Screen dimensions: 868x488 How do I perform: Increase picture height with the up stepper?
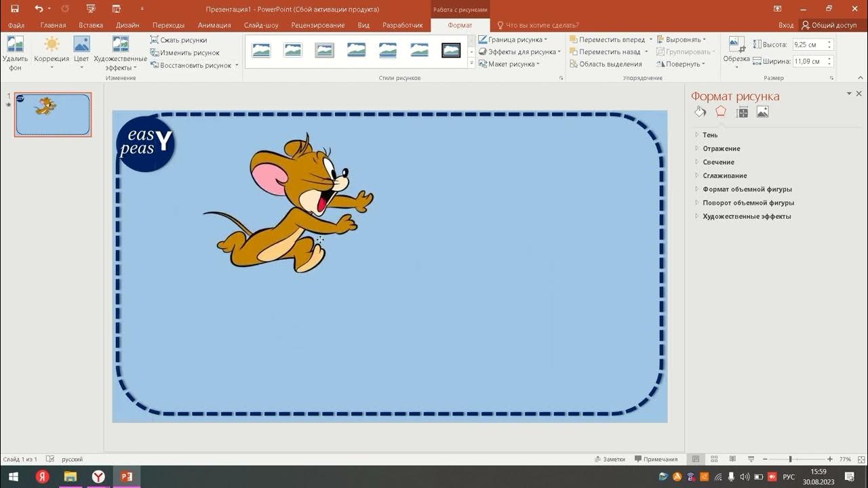click(x=829, y=42)
